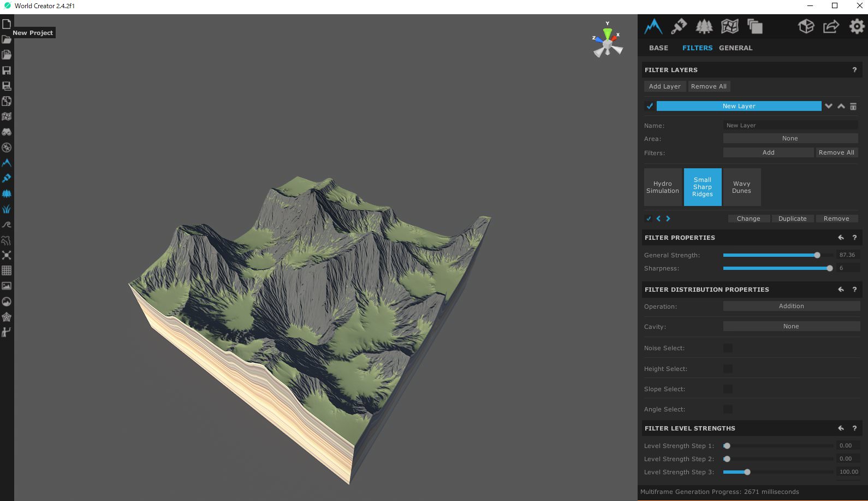This screenshot has width=868, height=501.
Task: Delete New Layer using trash icon
Action: point(853,107)
